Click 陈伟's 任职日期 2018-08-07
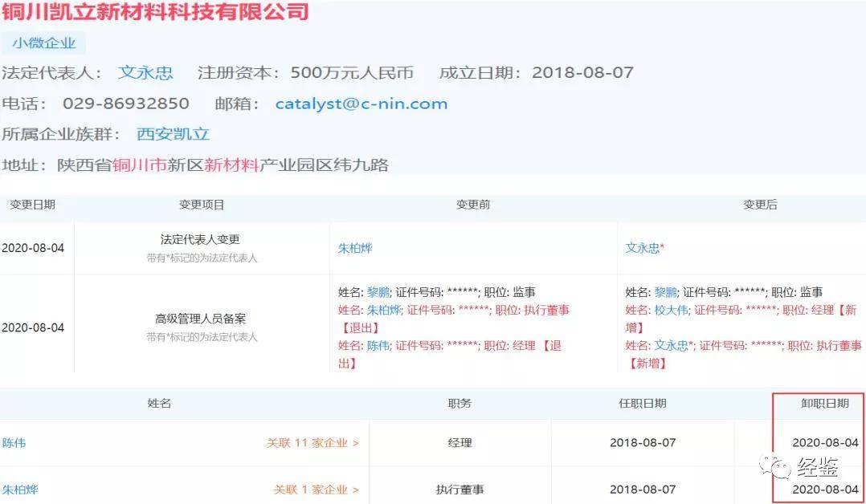 pyautogui.click(x=643, y=443)
